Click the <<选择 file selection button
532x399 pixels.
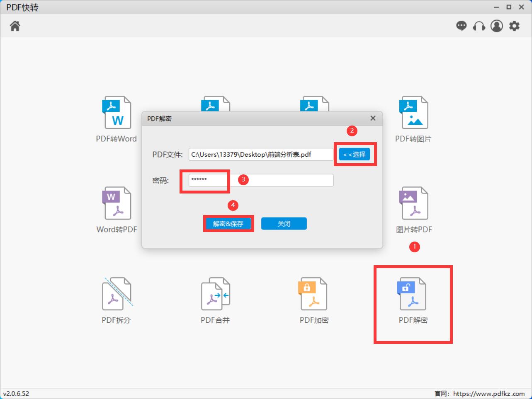(355, 154)
